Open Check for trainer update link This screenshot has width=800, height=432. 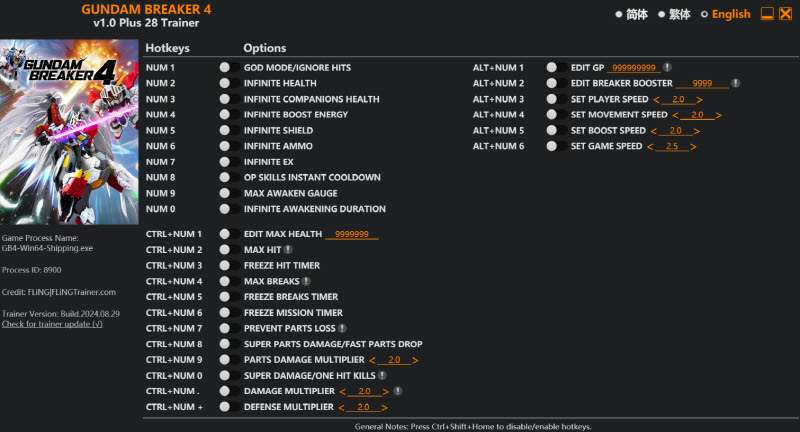coord(52,324)
